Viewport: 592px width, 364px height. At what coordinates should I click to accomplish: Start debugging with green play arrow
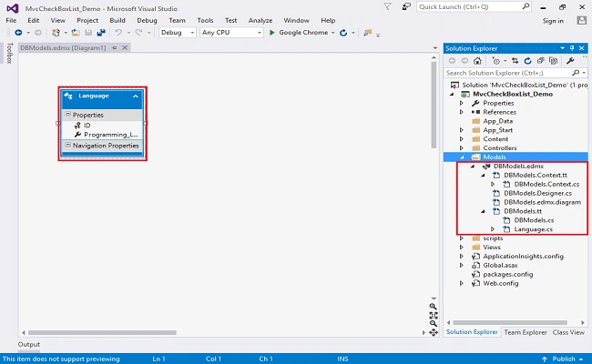click(x=271, y=33)
